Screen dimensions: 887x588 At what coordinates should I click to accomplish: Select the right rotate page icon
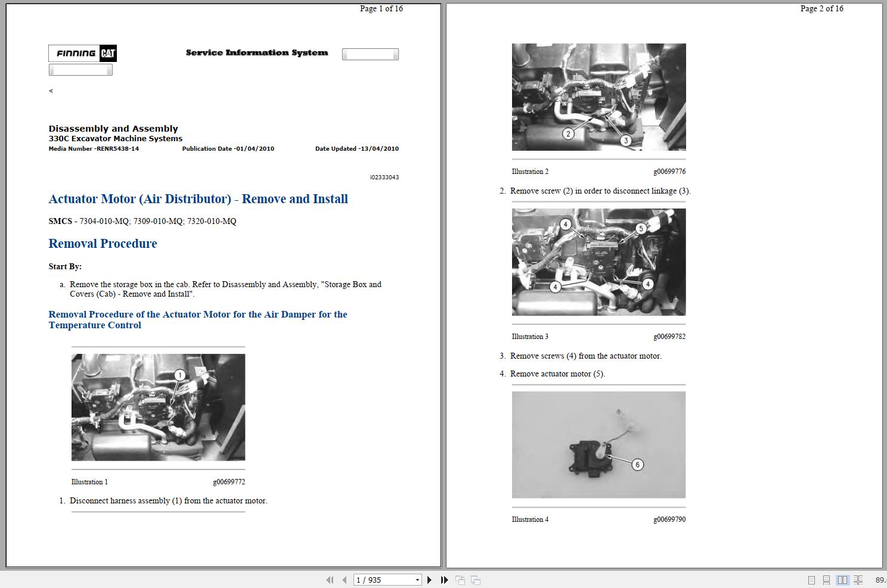click(x=475, y=579)
